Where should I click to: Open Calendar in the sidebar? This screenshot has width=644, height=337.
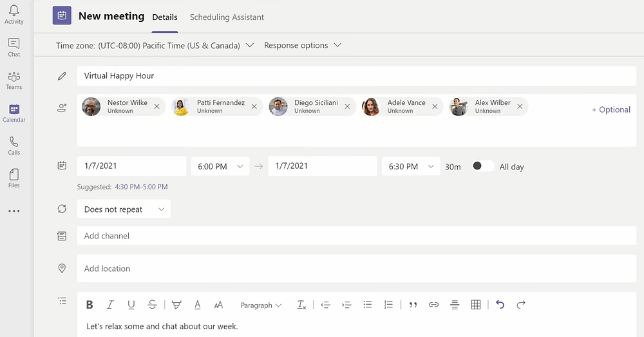(x=14, y=113)
